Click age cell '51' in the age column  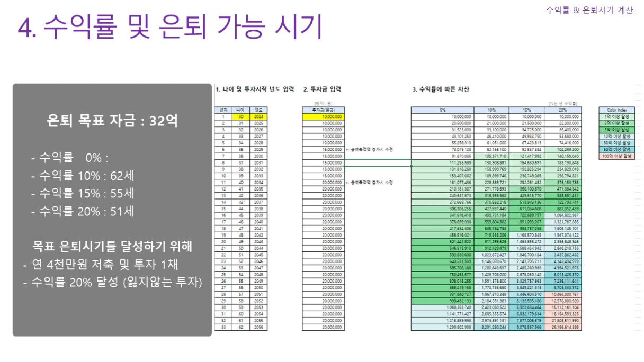tap(240, 255)
